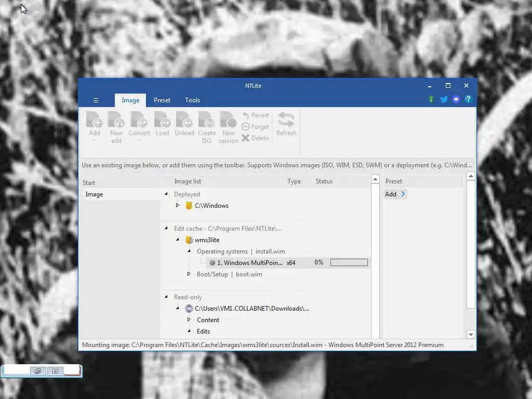Open the Twitter icon link
Image resolution: width=532 pixels, height=399 pixels.
pos(444,99)
